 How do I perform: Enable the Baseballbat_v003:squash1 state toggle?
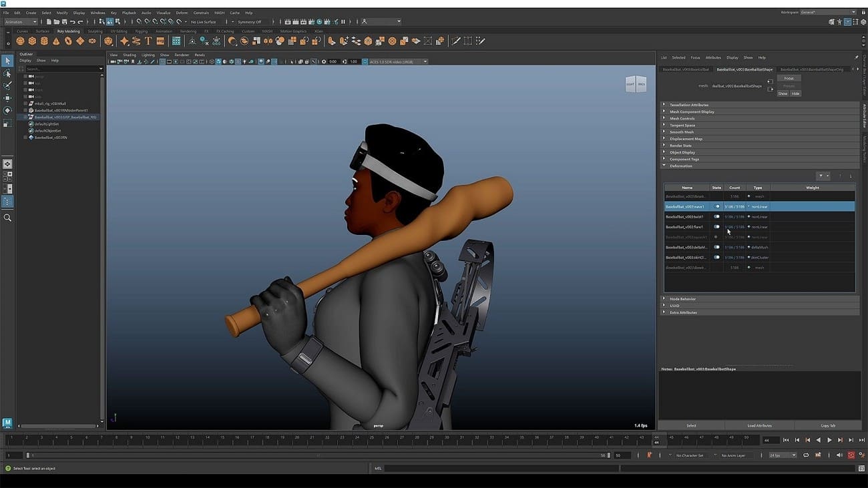pos(716,237)
